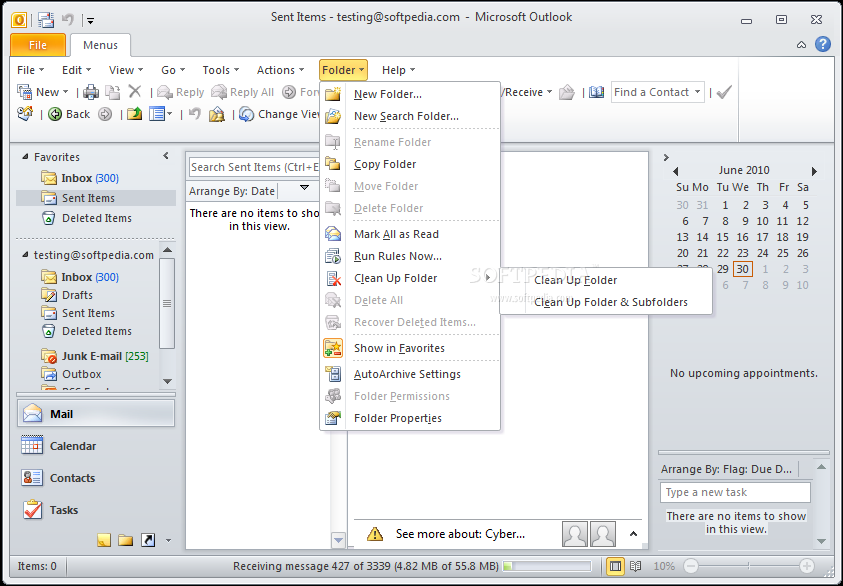Click the Type a new task field
The image size is (843, 586).
point(735,492)
